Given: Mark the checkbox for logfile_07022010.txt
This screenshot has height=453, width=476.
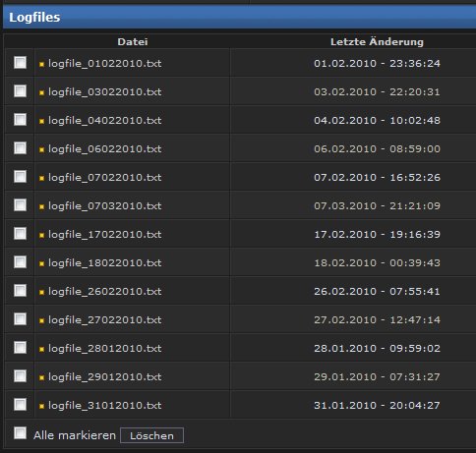Looking at the screenshot, I should [x=20, y=176].
